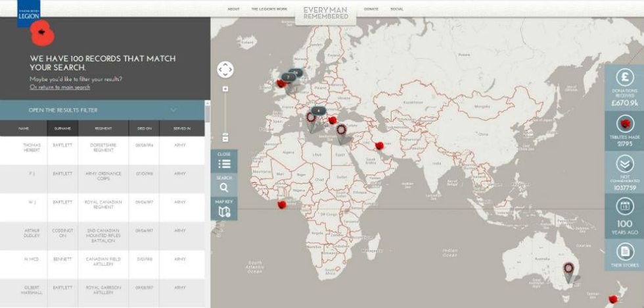The image size is (644, 308).
Task: Open the About menu item
Action: [233, 9]
